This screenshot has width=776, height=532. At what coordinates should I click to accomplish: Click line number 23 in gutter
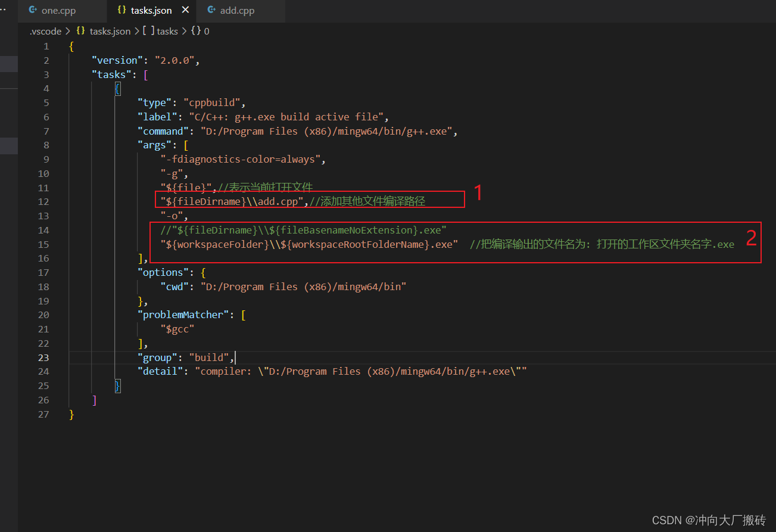pos(43,357)
